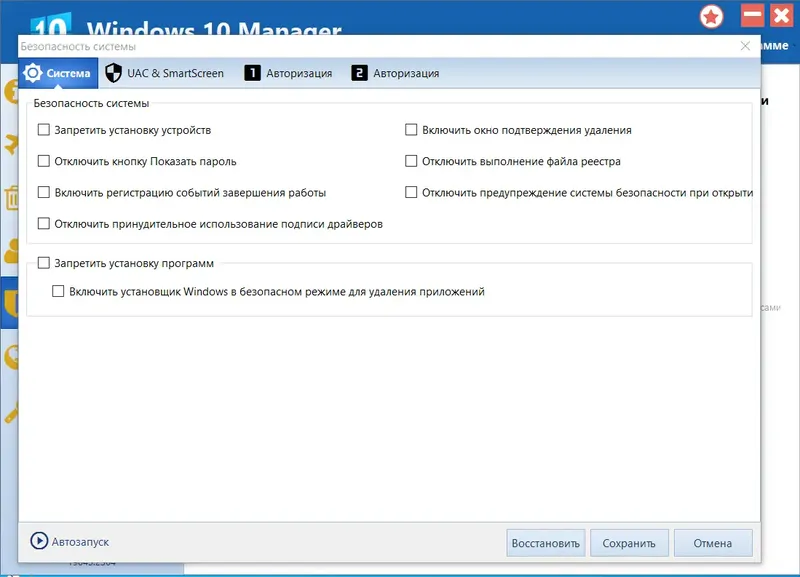The height and width of the screenshot is (577, 800).
Task: Toggle Включить регистрацию событий завершения работы
Action: pyautogui.click(x=44, y=192)
